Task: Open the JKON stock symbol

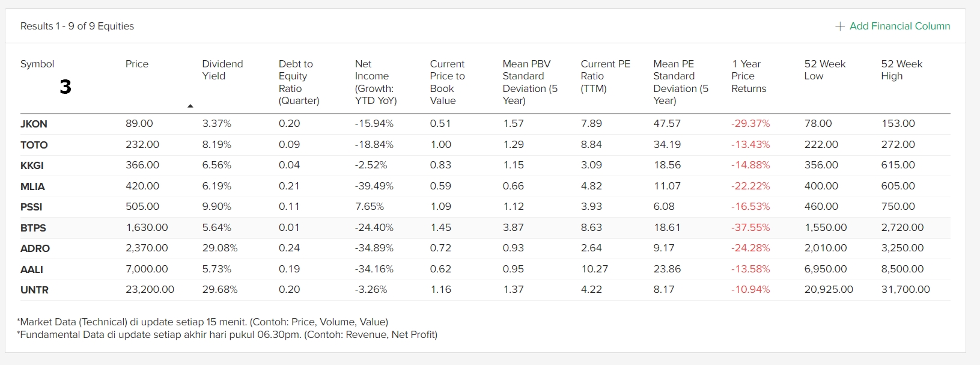Action: click(34, 124)
